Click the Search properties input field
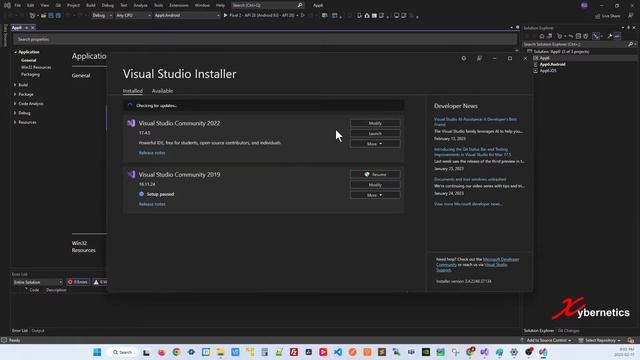 point(265,40)
